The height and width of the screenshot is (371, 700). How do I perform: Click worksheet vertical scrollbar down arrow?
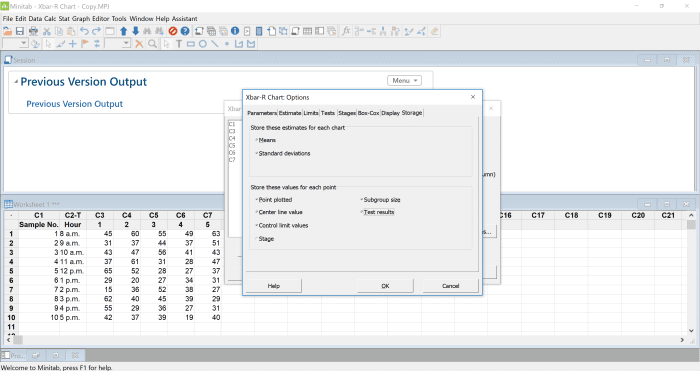691,331
